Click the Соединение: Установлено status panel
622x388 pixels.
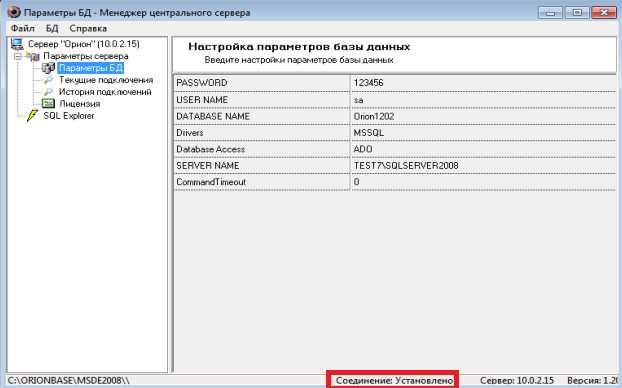[393, 380]
